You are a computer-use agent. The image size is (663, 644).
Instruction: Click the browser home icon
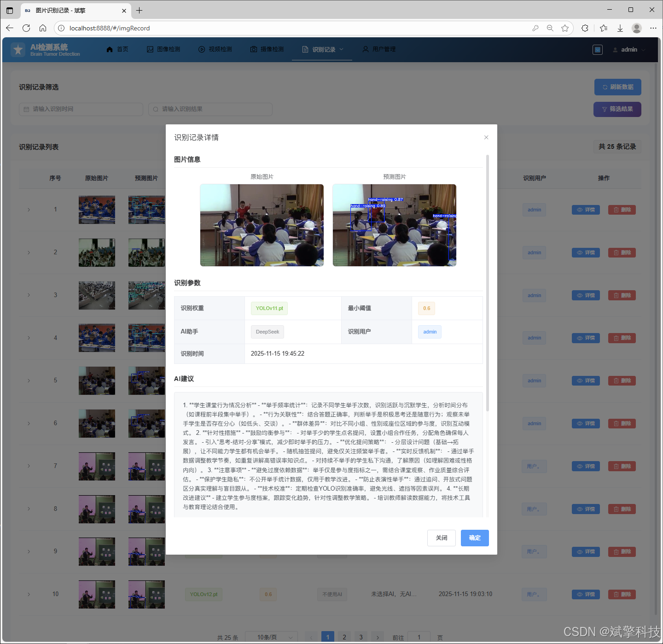click(x=43, y=28)
